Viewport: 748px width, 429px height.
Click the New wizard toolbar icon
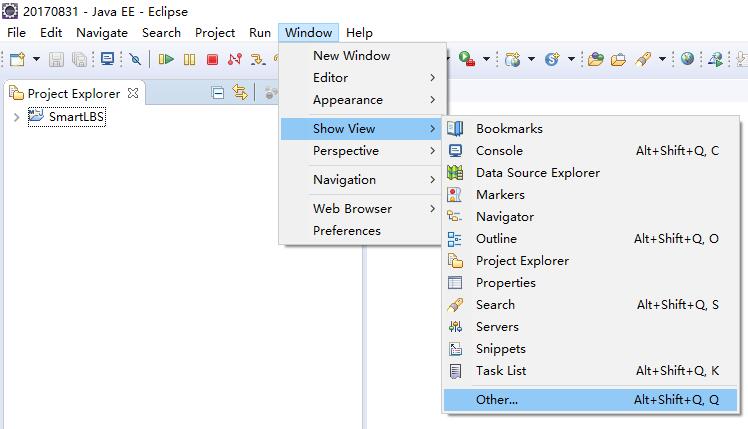pos(17,60)
